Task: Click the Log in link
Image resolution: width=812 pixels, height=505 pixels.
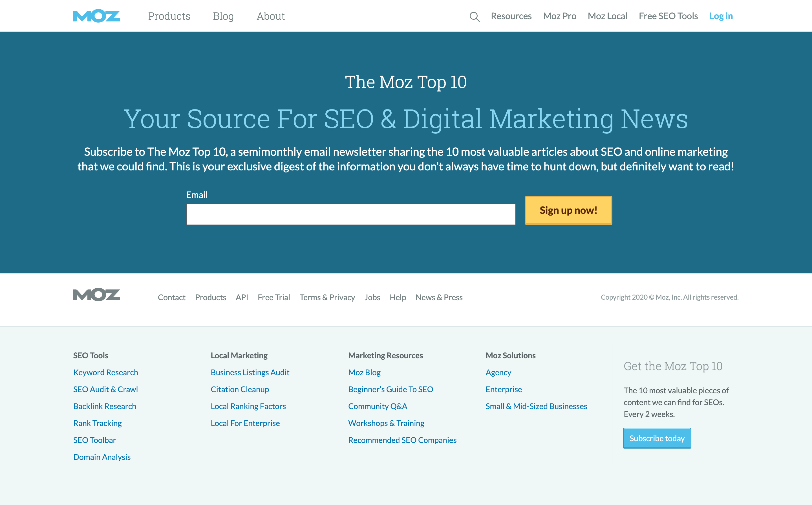Action: [721, 16]
